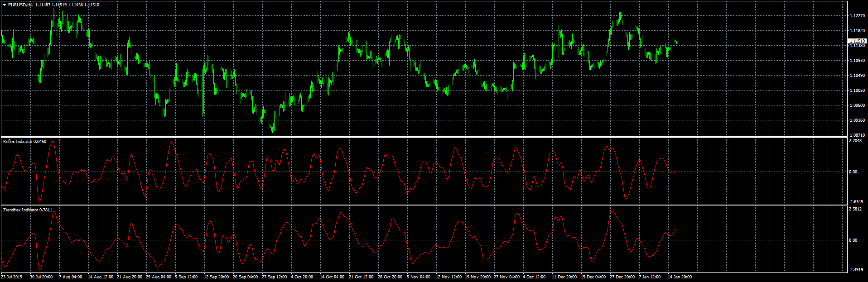Click the 1.10930 price level label
Screen dimensions: 868x282
[858, 61]
